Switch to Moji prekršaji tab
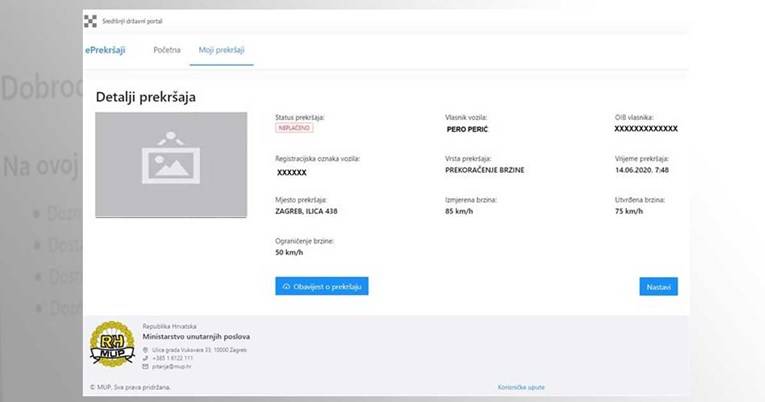The image size is (765, 402). point(221,50)
